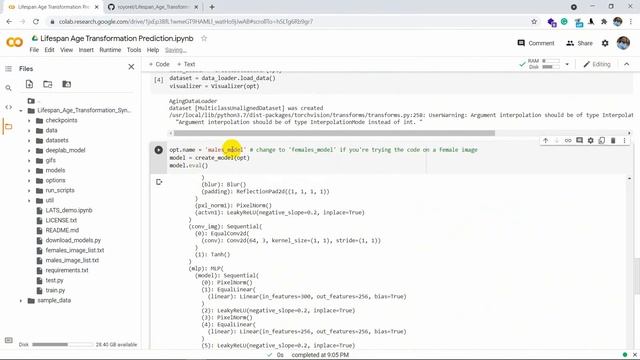The width and height of the screenshot is (640, 360).
Task: Open Colab settings gear in header
Action: (x=605, y=43)
